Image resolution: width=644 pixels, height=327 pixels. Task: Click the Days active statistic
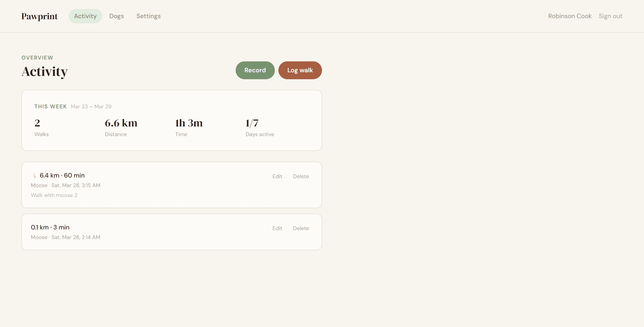click(x=260, y=128)
